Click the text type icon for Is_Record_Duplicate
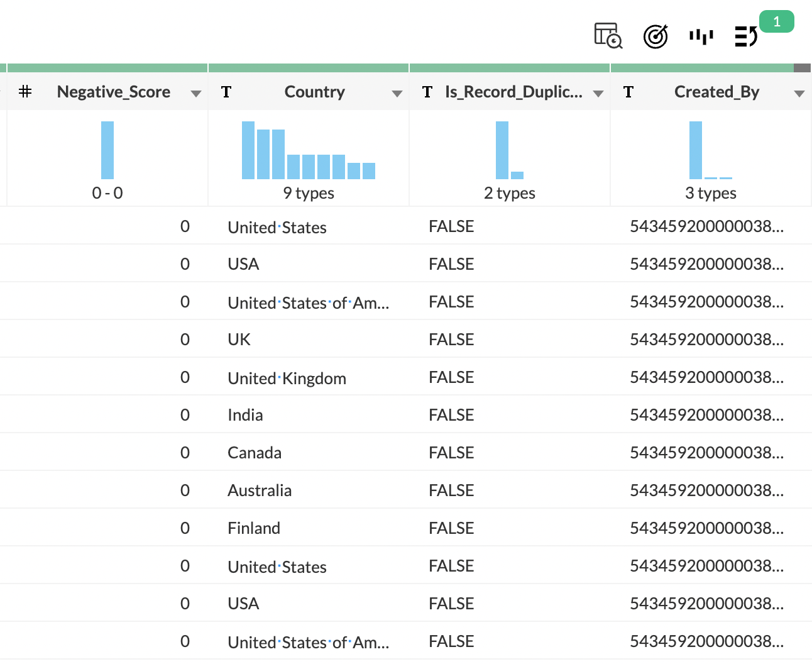The image size is (812, 664). coord(427,92)
